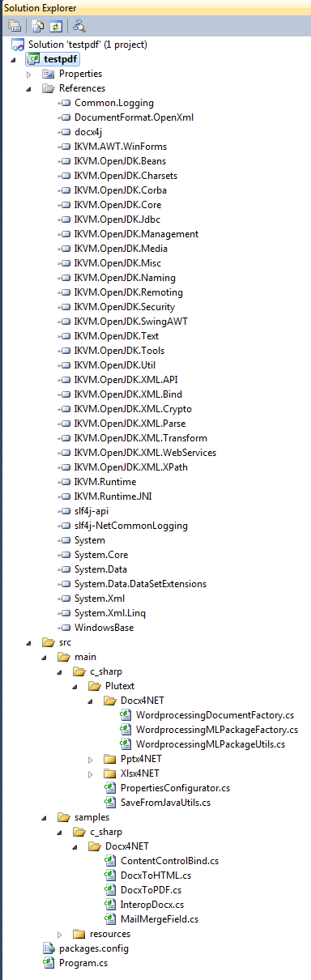This screenshot has width=311, height=980.
Task: Select the testpdf C# project icon
Action: [32, 59]
